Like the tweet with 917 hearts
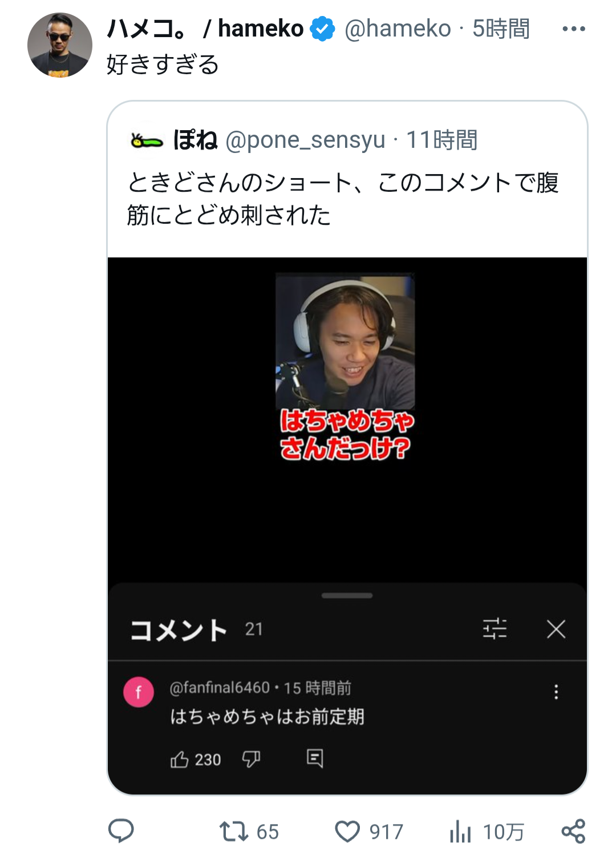Image resolution: width=616 pixels, height=864 pixels. pyautogui.click(x=347, y=831)
